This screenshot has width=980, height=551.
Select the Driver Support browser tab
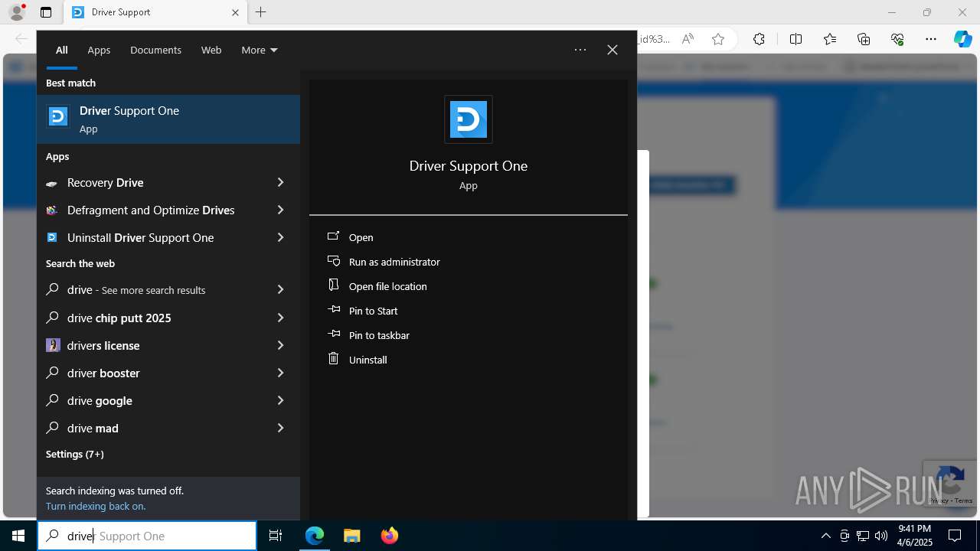tap(155, 12)
